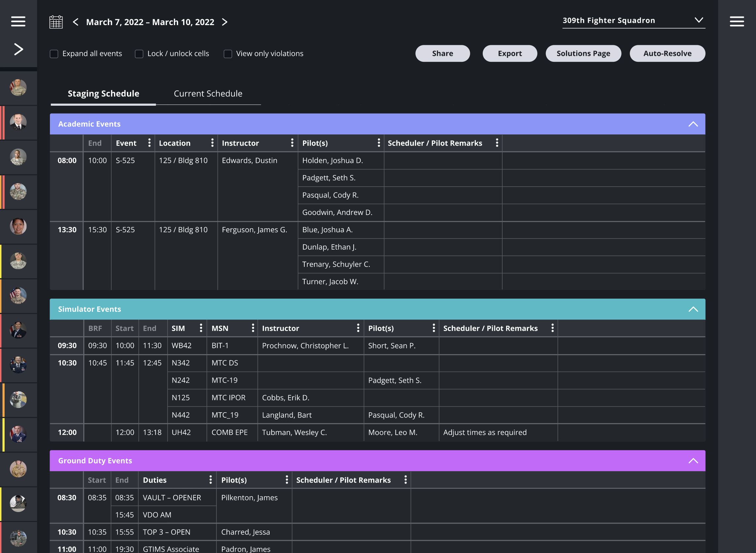Click the Export button

pyautogui.click(x=509, y=54)
